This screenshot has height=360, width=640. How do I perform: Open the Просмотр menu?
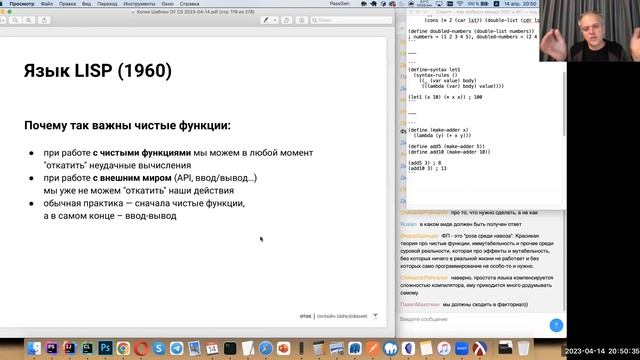22,4
